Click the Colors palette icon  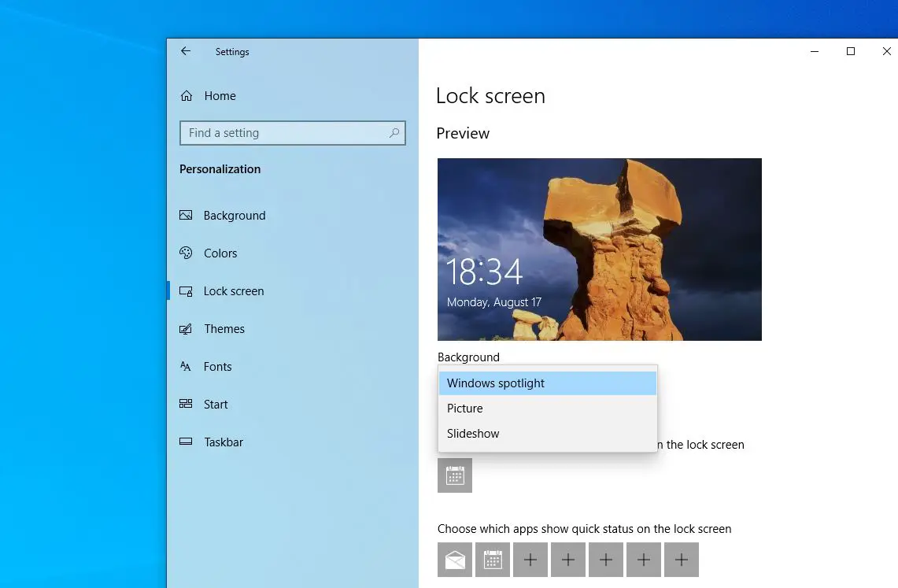pos(186,253)
